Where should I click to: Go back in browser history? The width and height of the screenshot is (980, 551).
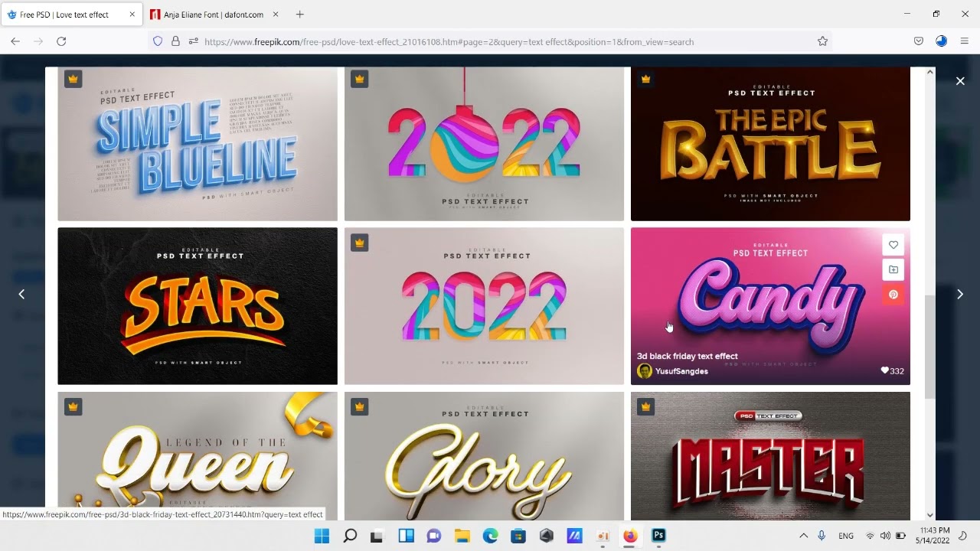pos(15,41)
